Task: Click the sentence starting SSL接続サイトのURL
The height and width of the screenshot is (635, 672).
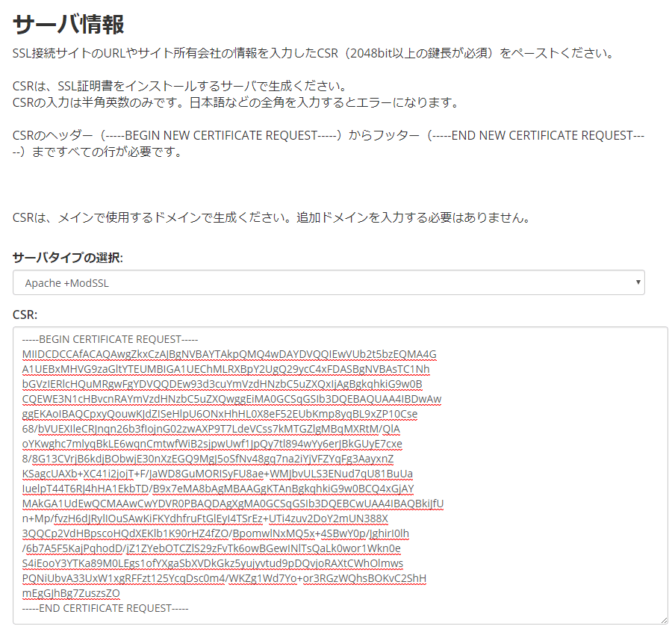Action: pos(314,53)
